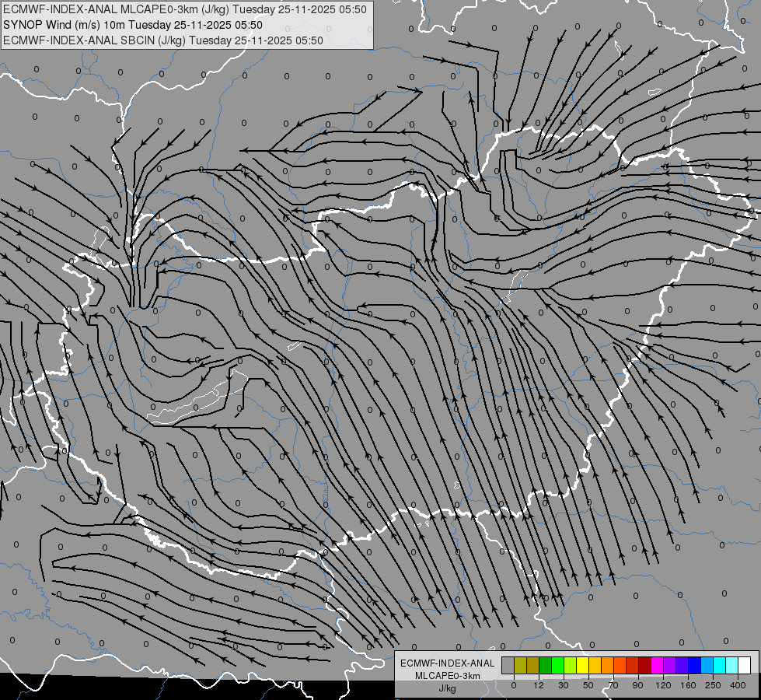Click the legend scale value 70
Viewport: 761px width, 700px height.
coord(613,685)
